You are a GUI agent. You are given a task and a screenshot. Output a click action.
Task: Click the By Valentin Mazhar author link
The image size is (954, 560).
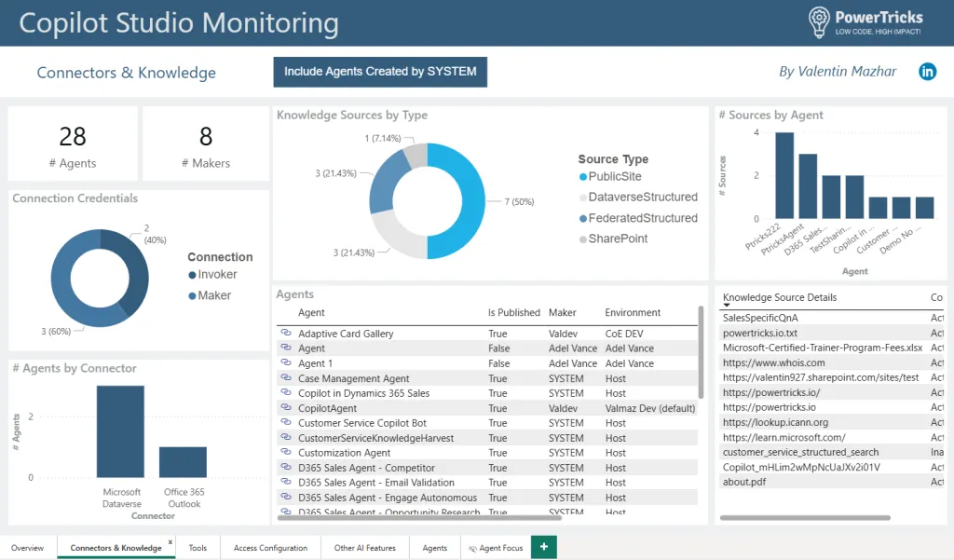click(x=838, y=72)
